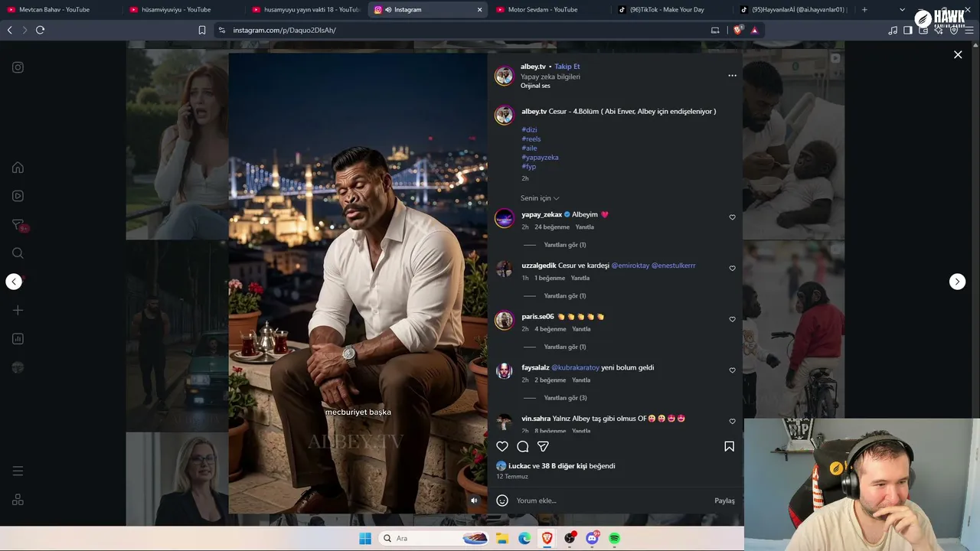Toggle the browser sidebar panel icon
The image size is (980, 551).
click(x=908, y=30)
